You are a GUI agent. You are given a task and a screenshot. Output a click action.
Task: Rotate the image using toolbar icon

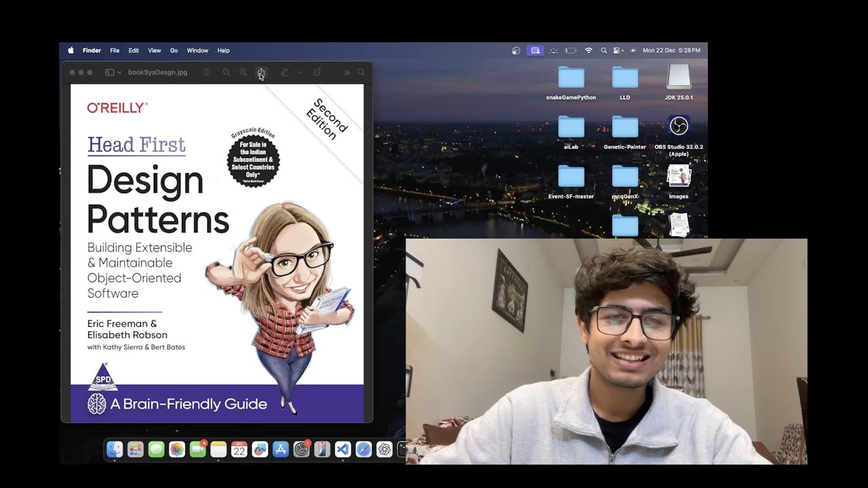317,72
